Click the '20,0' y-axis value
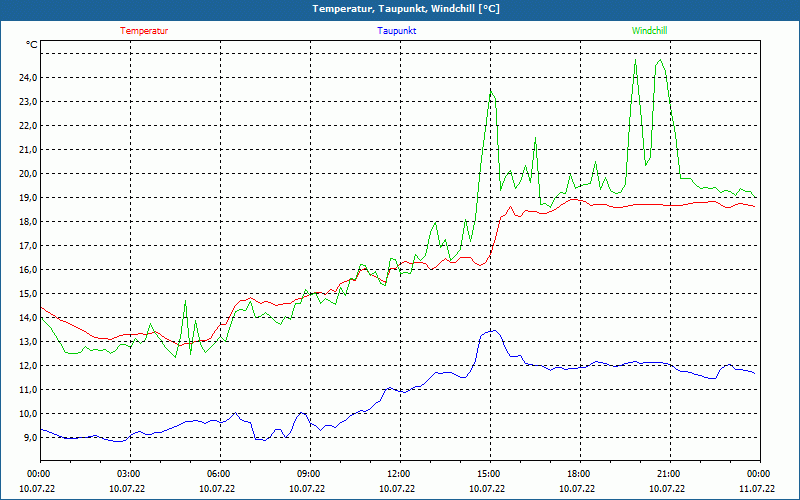This screenshot has height=500, width=800. pos(28,173)
